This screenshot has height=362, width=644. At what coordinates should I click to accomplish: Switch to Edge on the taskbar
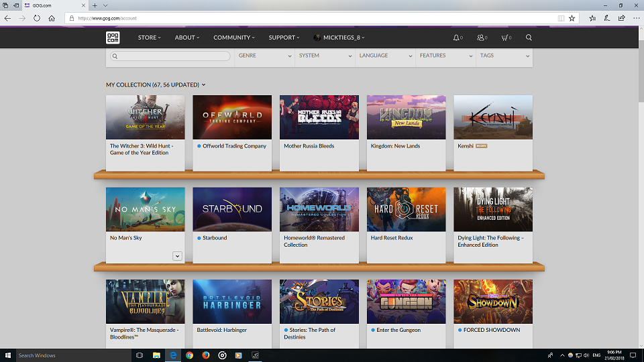click(173, 355)
